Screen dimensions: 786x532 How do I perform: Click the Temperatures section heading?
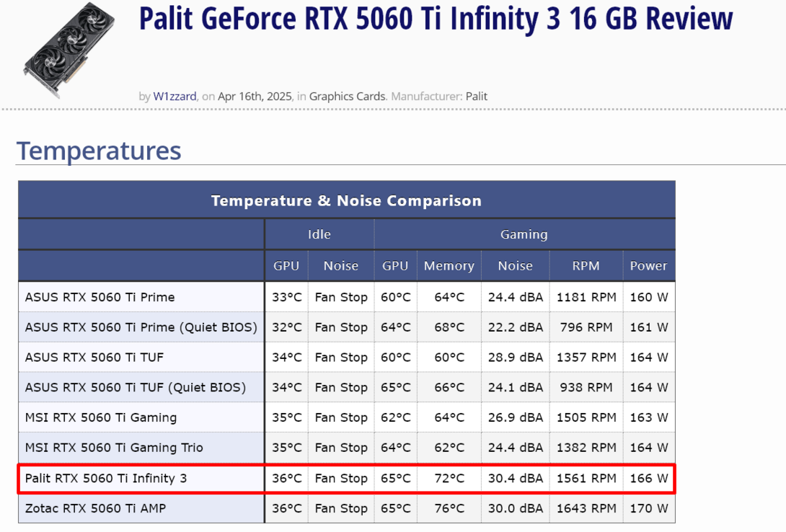(x=100, y=151)
